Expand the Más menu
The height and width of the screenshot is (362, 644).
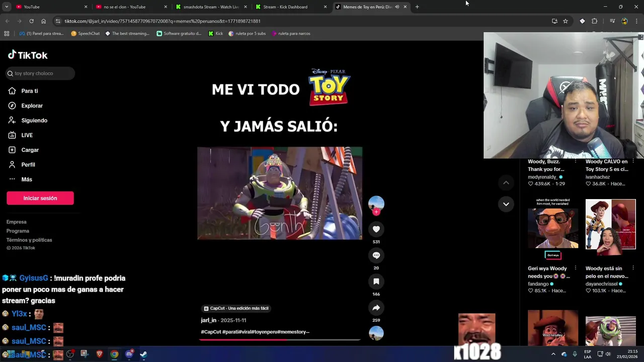pyautogui.click(x=20, y=179)
